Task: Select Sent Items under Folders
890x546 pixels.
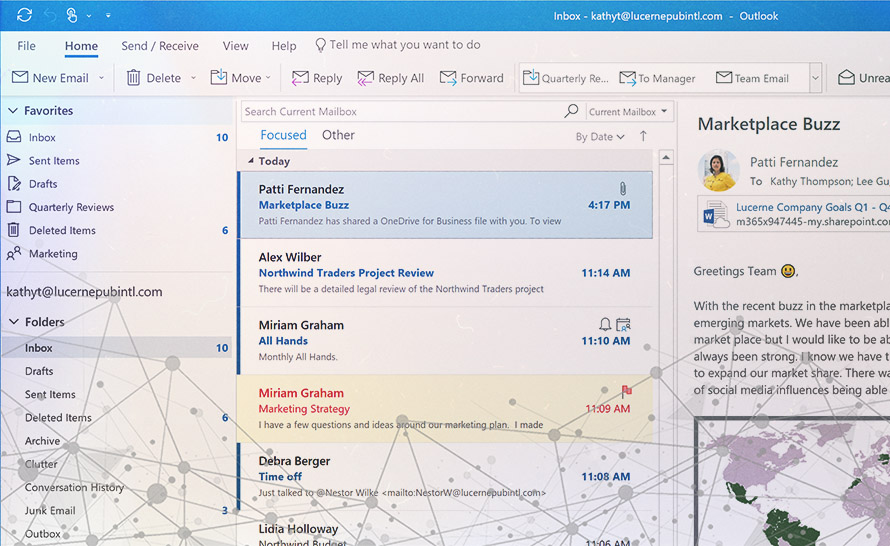Action: [116, 394]
